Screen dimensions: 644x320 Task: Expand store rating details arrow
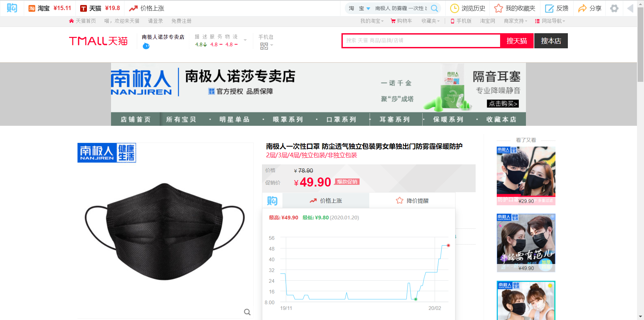pyautogui.click(x=245, y=40)
